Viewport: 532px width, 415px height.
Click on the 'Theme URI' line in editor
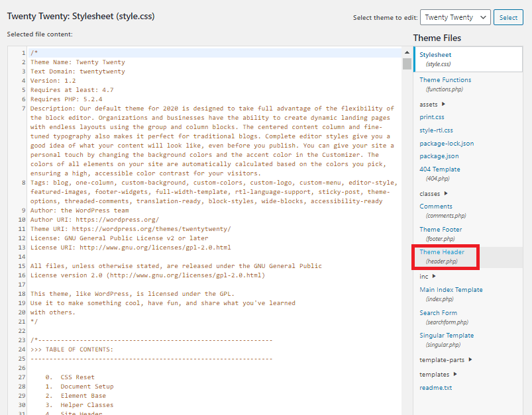[131, 229]
